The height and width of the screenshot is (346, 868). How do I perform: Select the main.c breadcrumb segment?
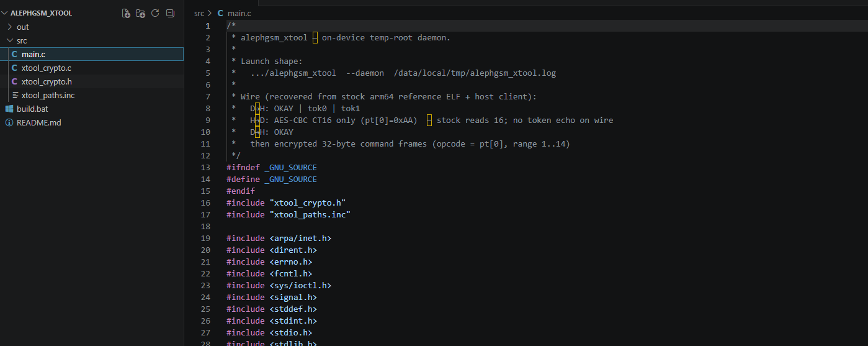pyautogui.click(x=239, y=13)
